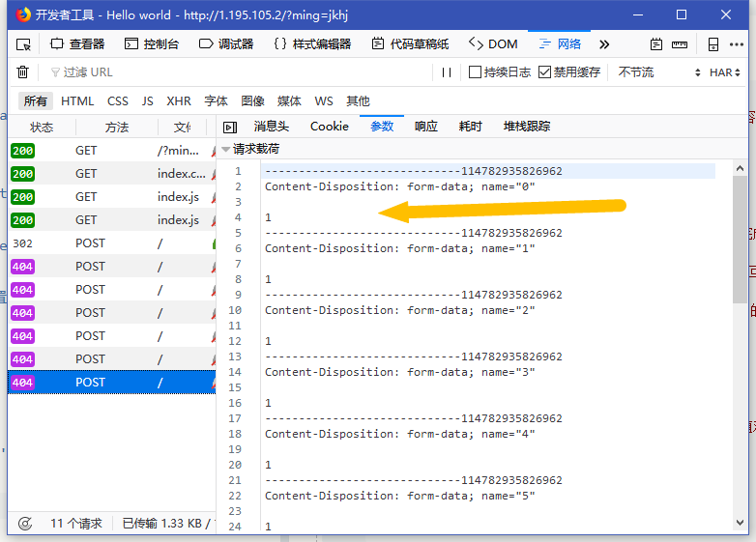Select the highlighted 404 POST request
This screenshot has width=756, height=542.
click(x=112, y=383)
